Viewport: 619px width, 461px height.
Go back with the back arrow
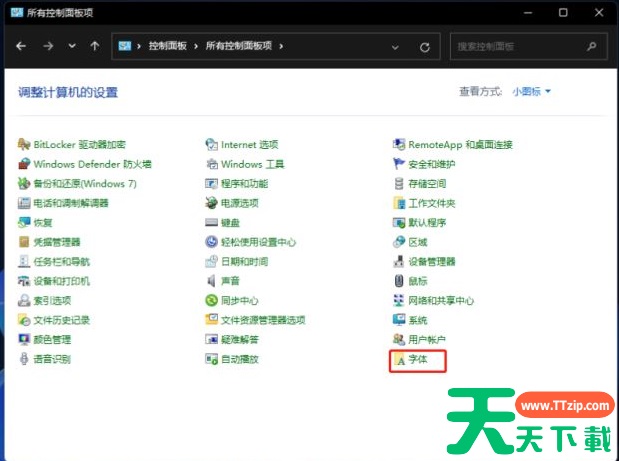[x=21, y=46]
